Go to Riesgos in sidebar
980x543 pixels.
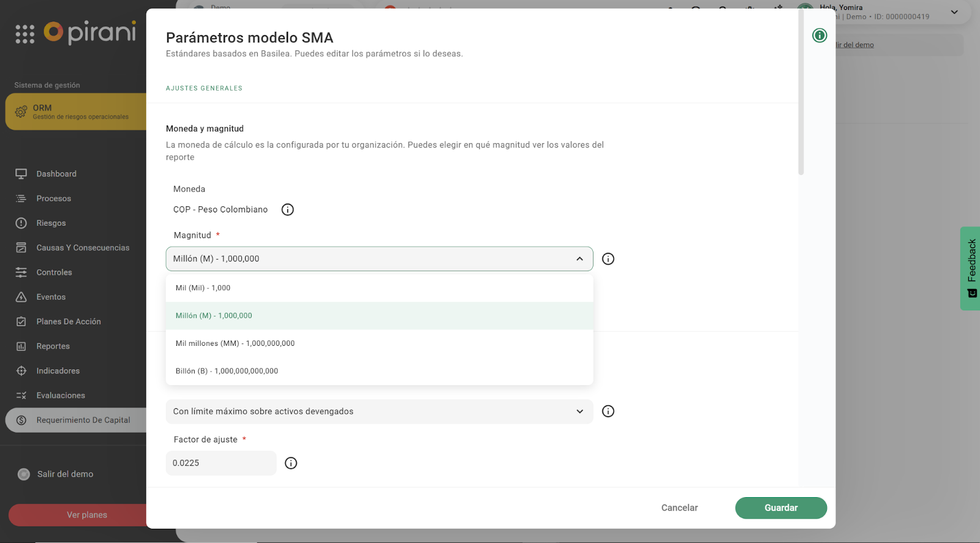[x=51, y=223]
